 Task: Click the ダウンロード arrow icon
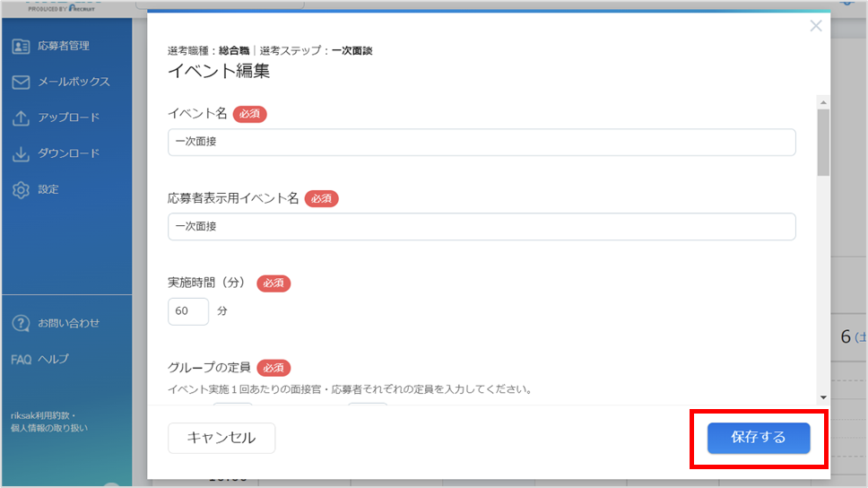pos(21,153)
